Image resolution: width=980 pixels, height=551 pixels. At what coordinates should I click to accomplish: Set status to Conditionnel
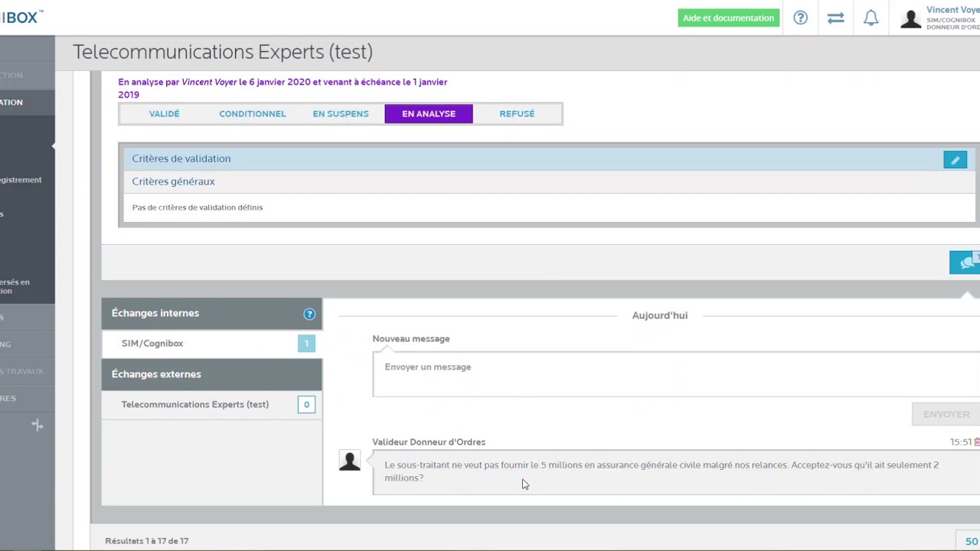252,114
